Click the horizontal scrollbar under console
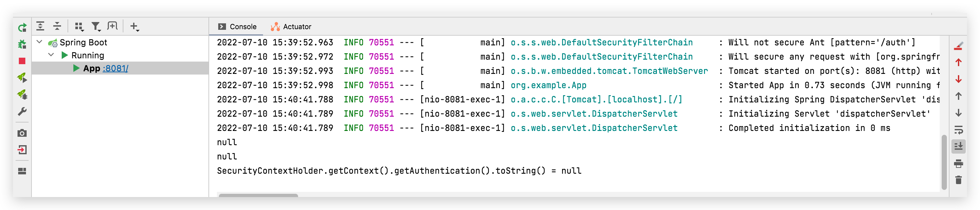Screen dimensions: 980x210 [258, 195]
